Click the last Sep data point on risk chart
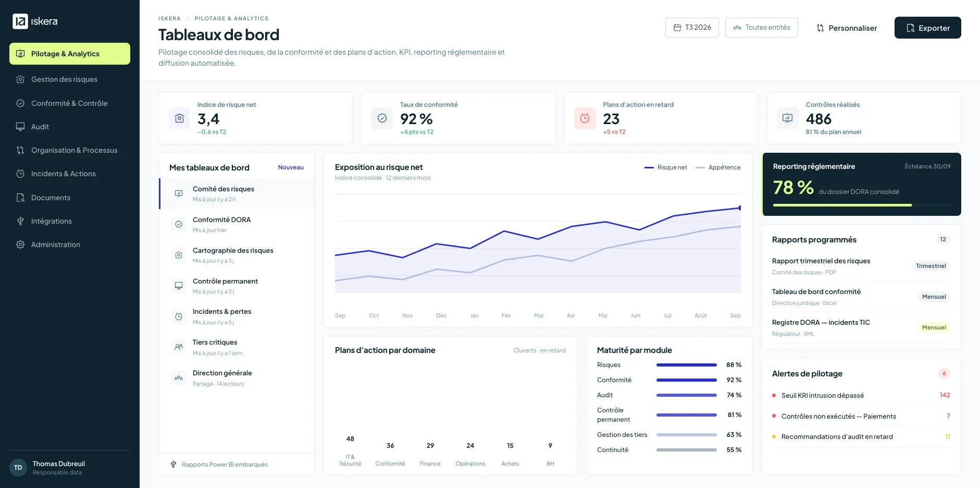Image resolution: width=980 pixels, height=488 pixels. coord(740,208)
